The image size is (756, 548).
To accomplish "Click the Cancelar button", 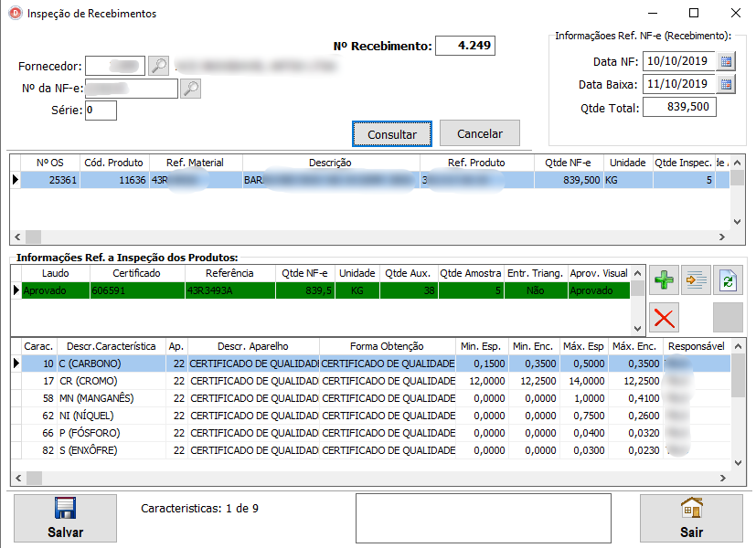I will tap(479, 133).
